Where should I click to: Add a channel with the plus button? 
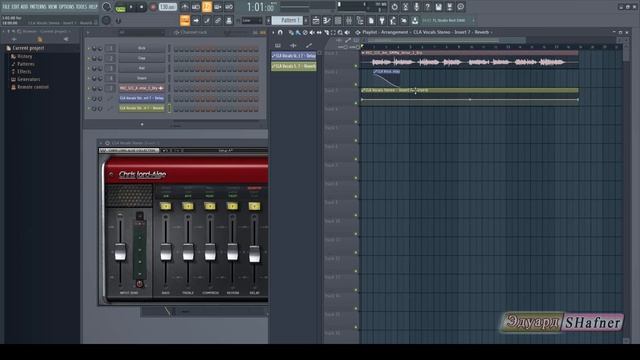(142, 124)
